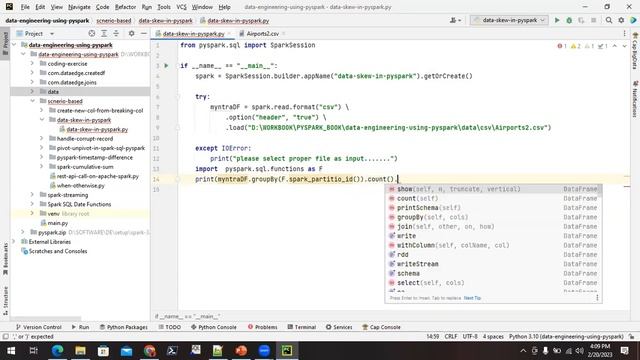Viewport: 640px width, 360px height.
Task: Start debugging with the bug icon
Action: pyautogui.click(x=569, y=20)
